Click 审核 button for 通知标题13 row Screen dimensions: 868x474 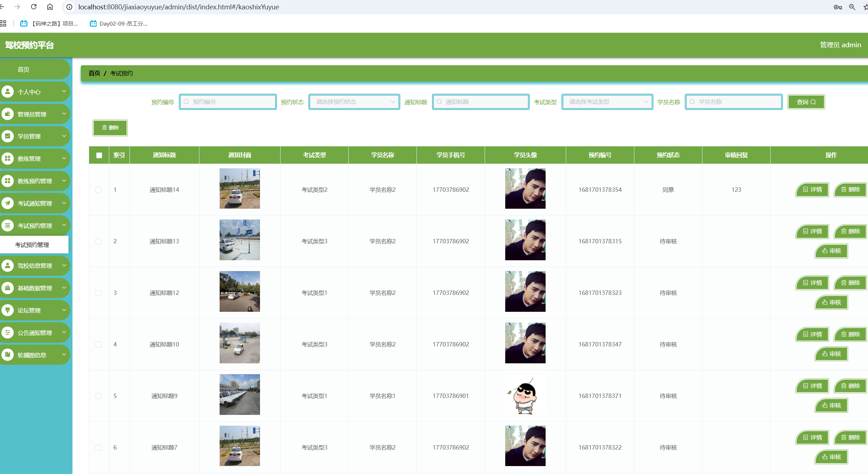click(x=831, y=251)
